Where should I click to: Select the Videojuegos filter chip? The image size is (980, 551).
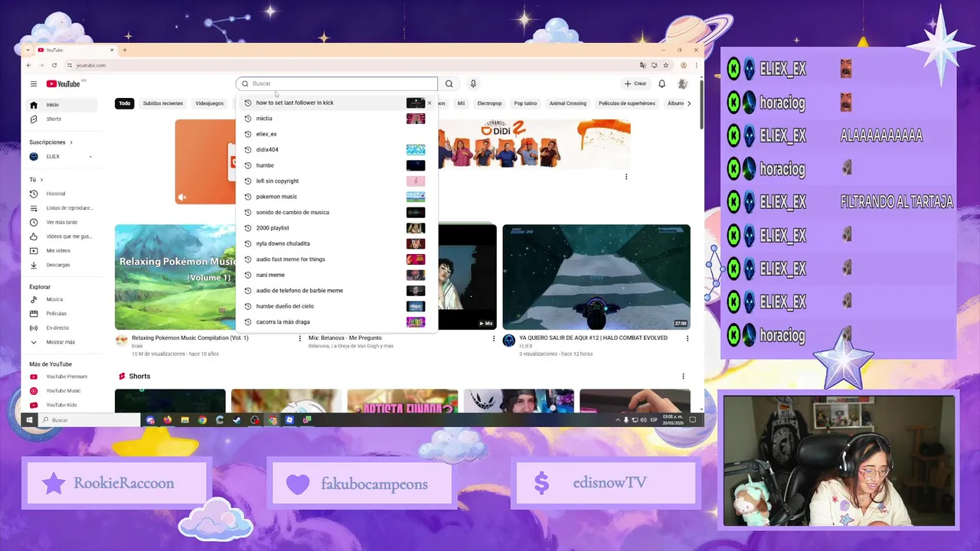210,103
